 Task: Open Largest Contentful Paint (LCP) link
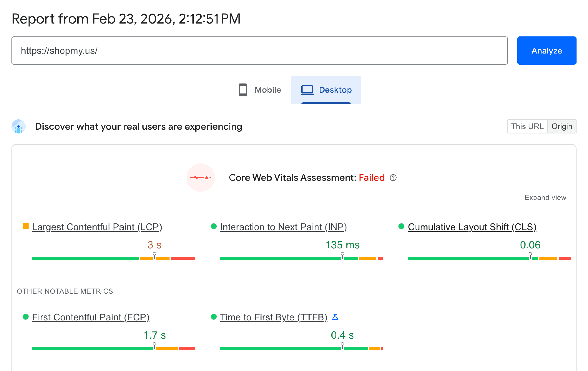[x=97, y=227]
